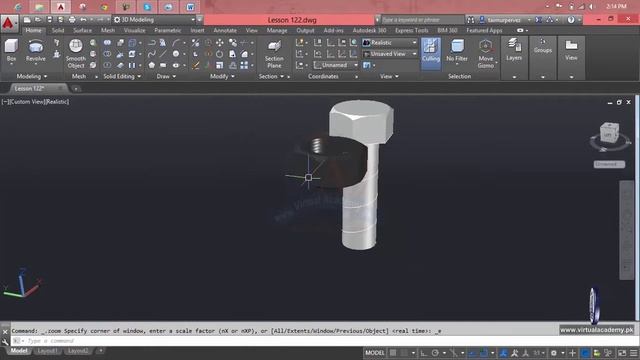640x360 pixels.
Task: Click the keyword search input field
Action: (x=422, y=20)
